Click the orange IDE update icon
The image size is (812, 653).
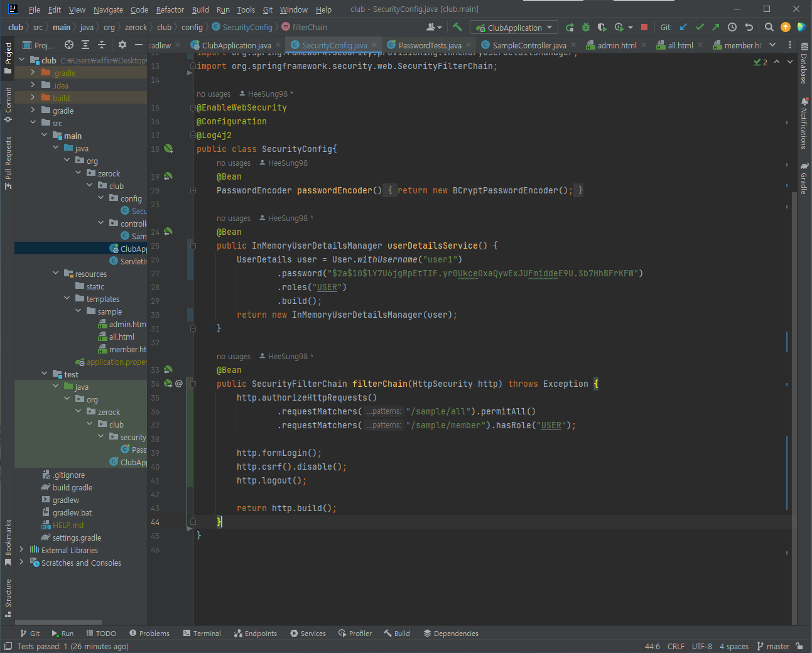(785, 27)
